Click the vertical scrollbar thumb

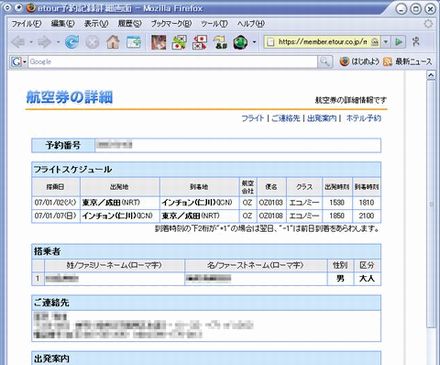tap(431, 203)
